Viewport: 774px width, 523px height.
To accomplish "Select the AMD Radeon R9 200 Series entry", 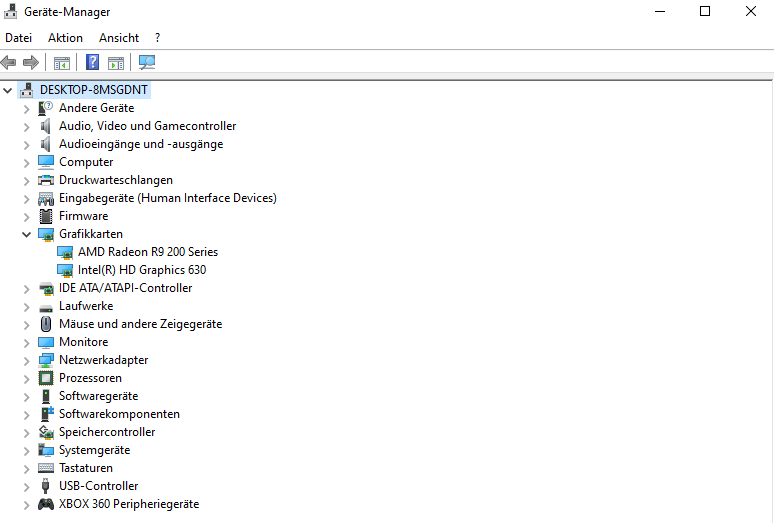I will click(x=148, y=252).
